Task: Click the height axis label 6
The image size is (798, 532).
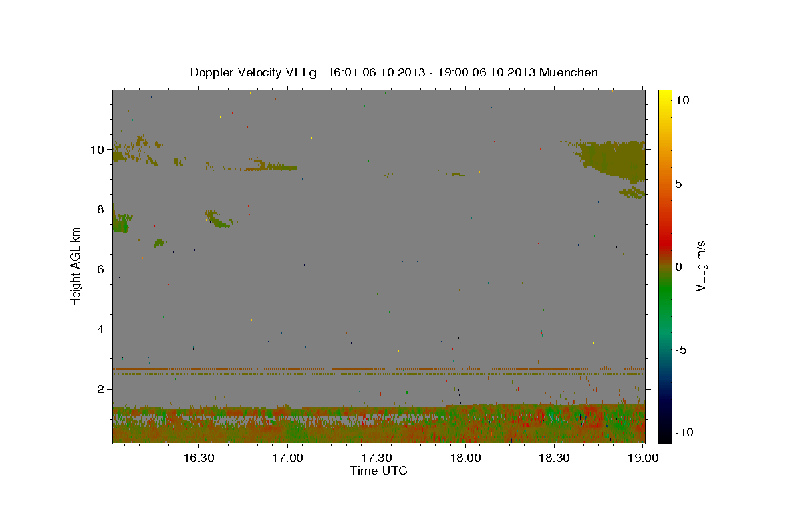Action: click(102, 269)
